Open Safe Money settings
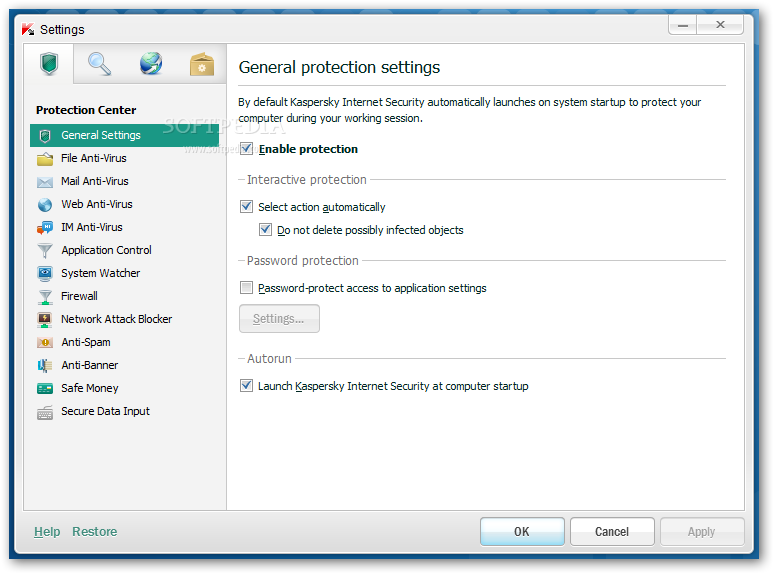Image resolution: width=774 pixels, height=574 pixels. click(124, 388)
